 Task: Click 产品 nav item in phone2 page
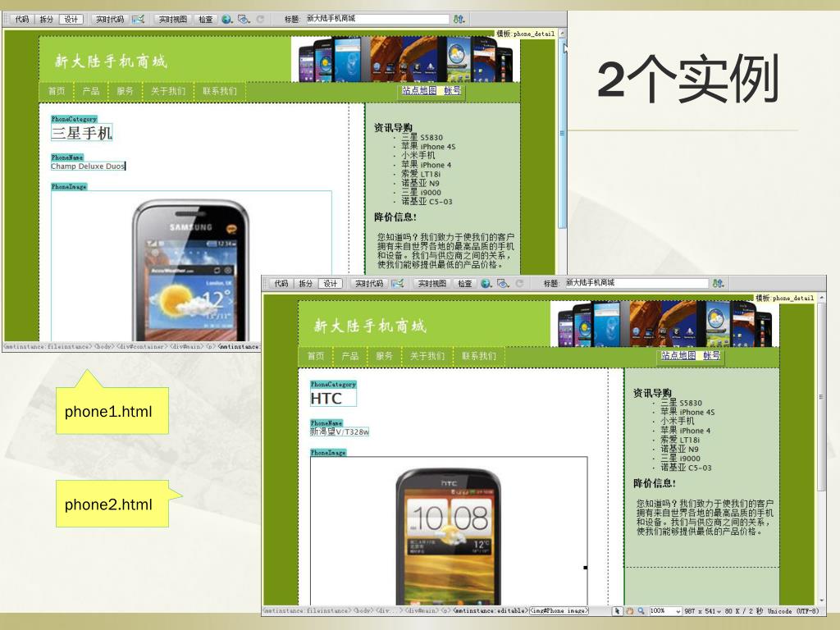349,356
